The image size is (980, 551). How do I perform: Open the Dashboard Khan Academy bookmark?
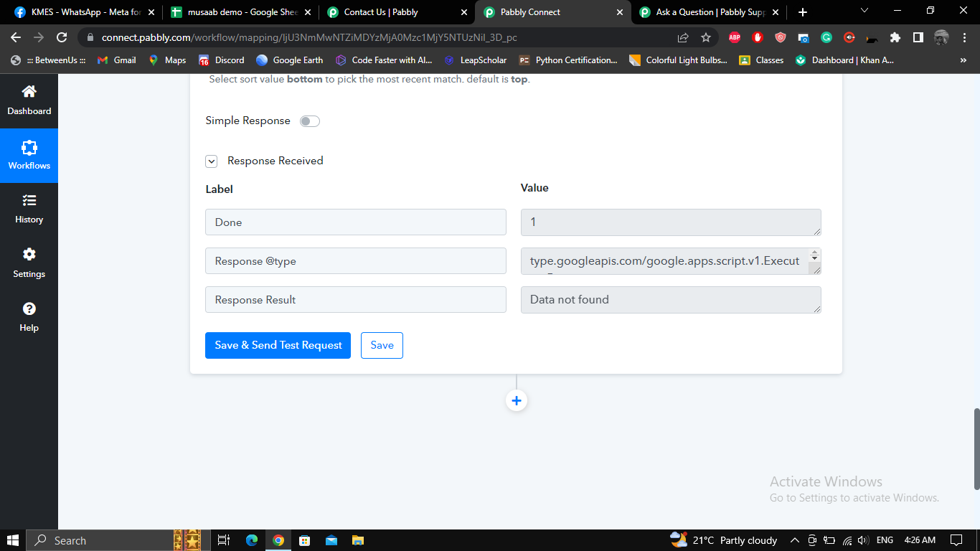tap(844, 60)
